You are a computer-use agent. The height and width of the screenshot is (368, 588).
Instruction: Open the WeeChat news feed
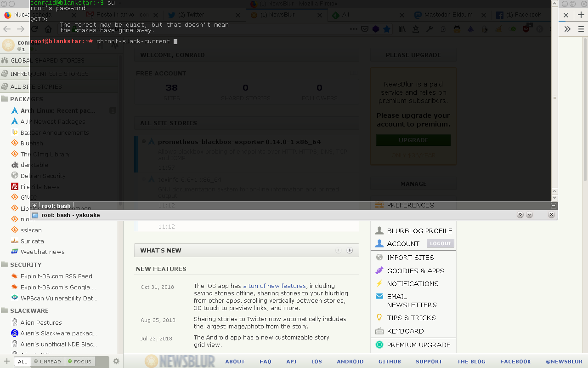pos(42,252)
